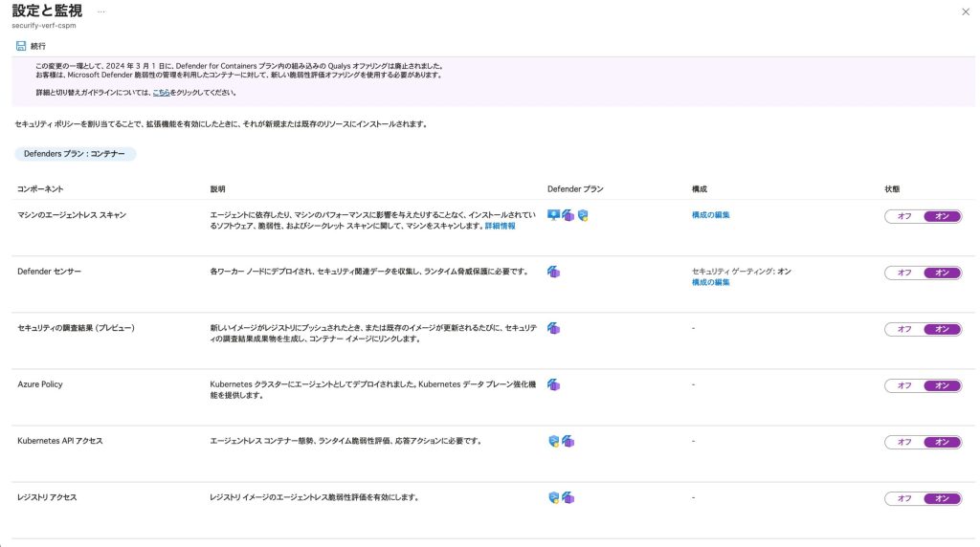The width and height of the screenshot is (980, 547).
Task: Select the Defenders プラン：コンテナー pill
Action: click(x=75, y=154)
